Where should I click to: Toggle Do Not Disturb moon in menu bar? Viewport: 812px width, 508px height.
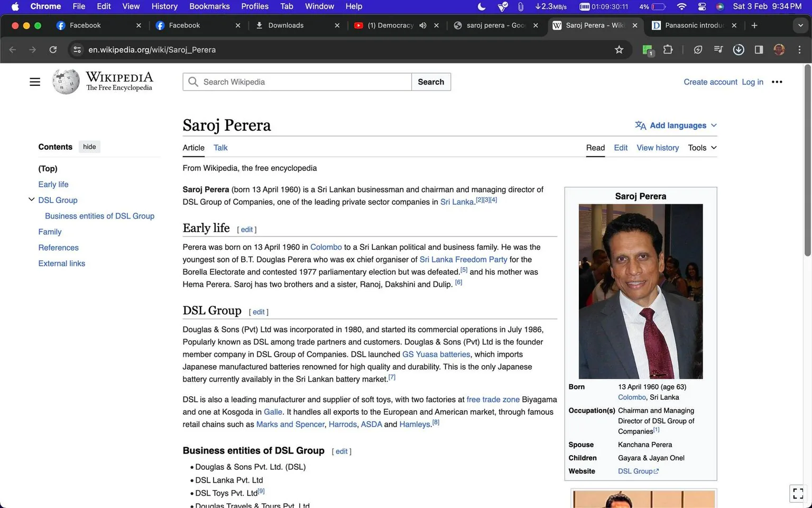click(x=481, y=6)
